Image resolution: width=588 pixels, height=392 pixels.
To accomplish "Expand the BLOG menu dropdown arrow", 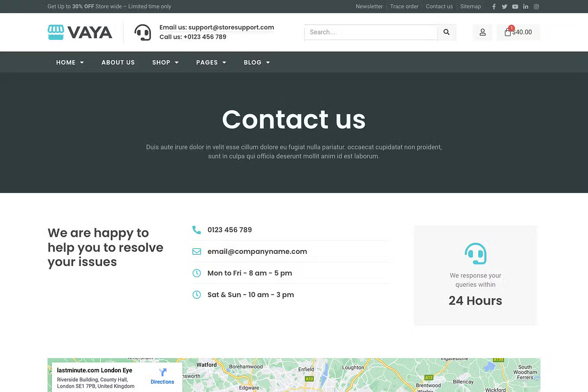I will [268, 63].
